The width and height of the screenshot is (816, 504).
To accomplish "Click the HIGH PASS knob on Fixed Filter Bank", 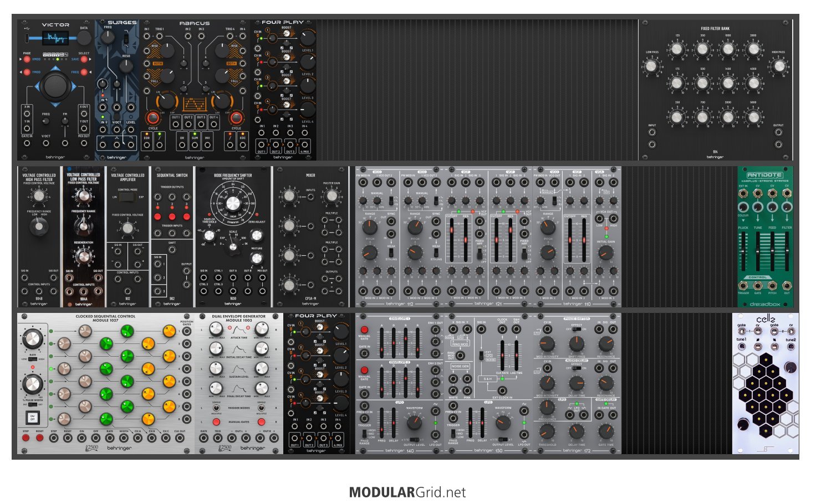I will point(779,66).
